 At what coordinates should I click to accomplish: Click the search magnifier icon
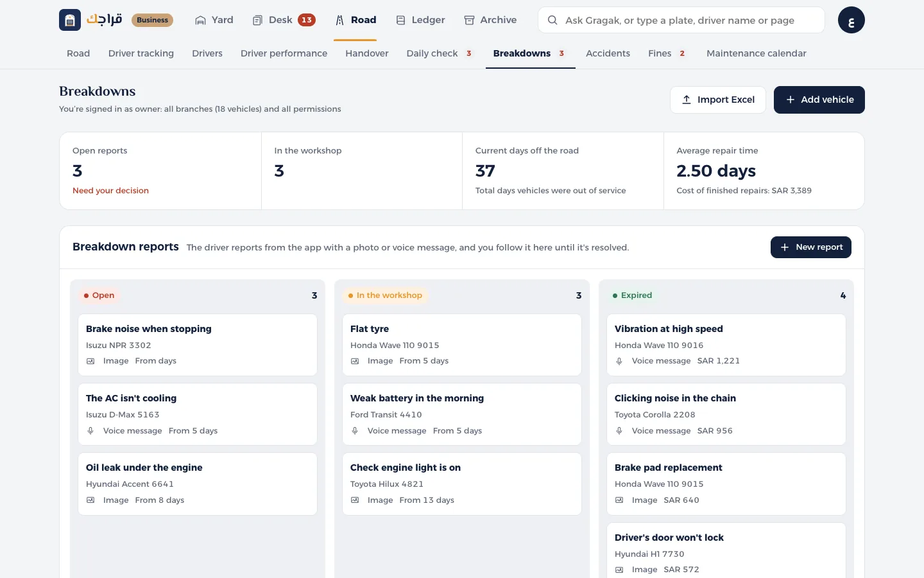click(x=552, y=21)
